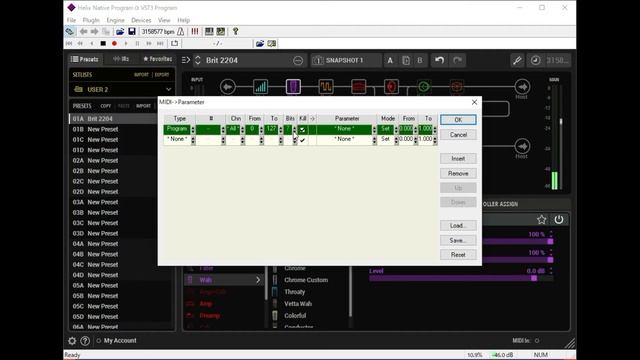The image size is (640, 360).
Task: Click the question mark help toolbar icon
Action: (x=235, y=31)
